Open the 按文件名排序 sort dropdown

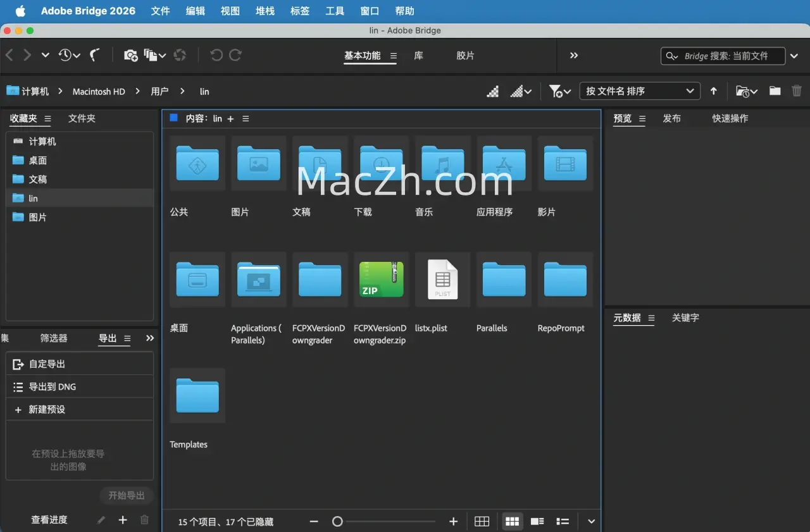point(639,91)
